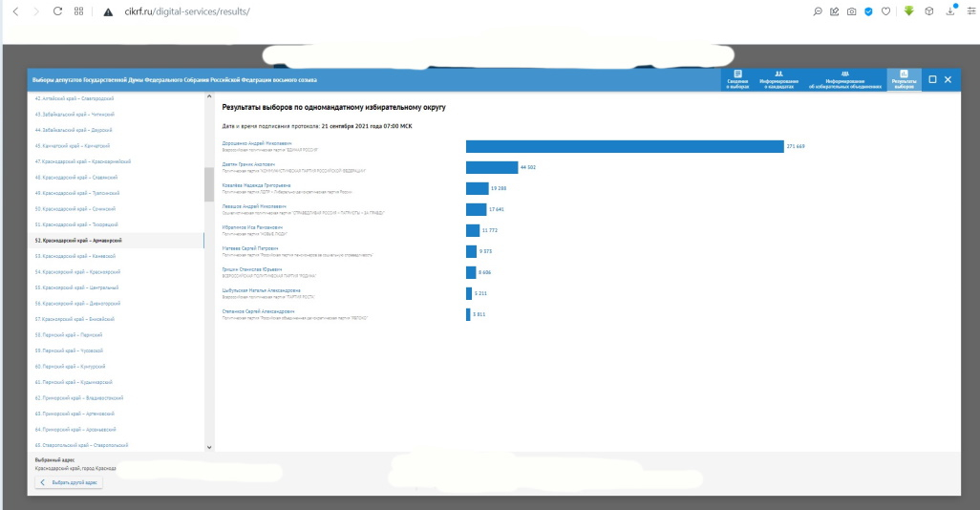This screenshot has height=510, width=980.
Task: Select district 57. Красноярский край – Енисейский
Action: click(75, 319)
